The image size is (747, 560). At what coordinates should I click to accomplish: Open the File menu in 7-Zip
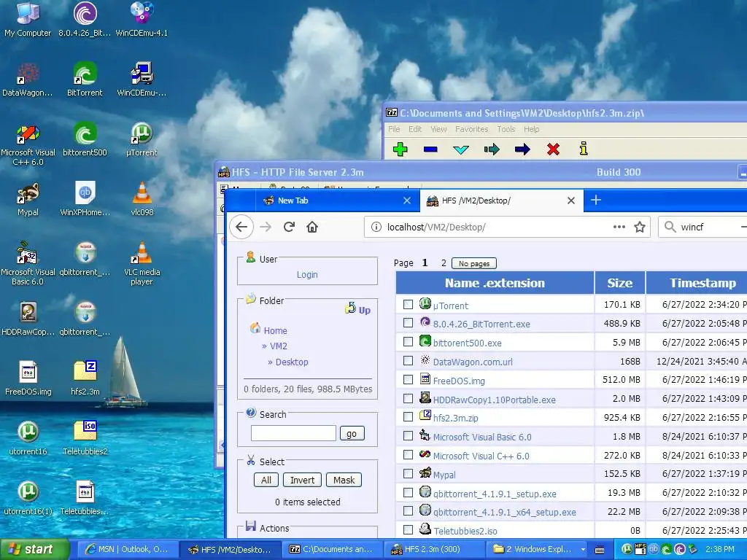(394, 129)
